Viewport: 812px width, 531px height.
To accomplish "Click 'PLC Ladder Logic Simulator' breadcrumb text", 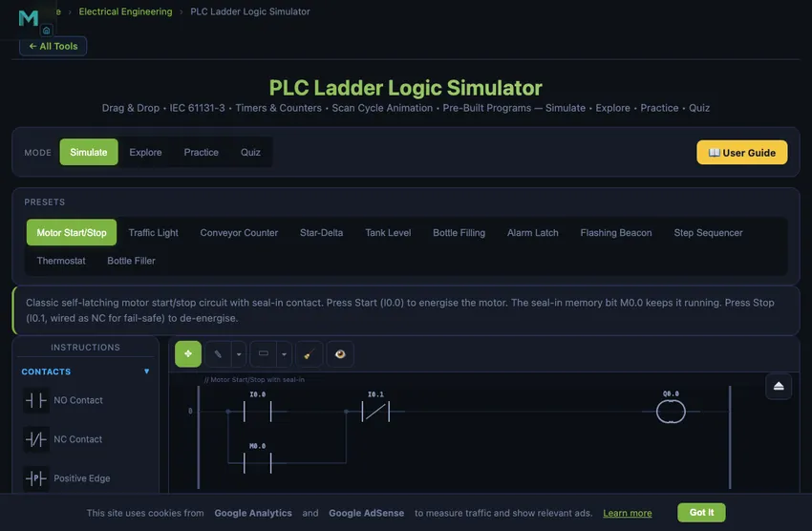I will pyautogui.click(x=250, y=11).
